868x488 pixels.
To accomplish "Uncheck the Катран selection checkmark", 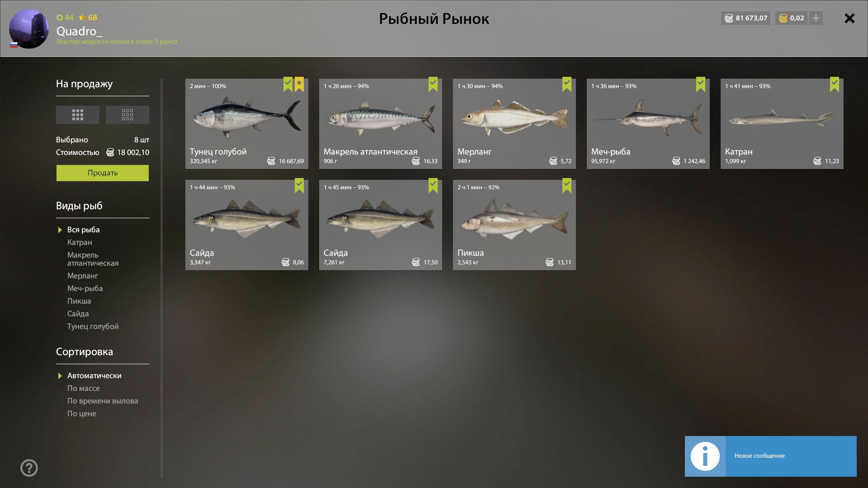I will pyautogui.click(x=835, y=84).
